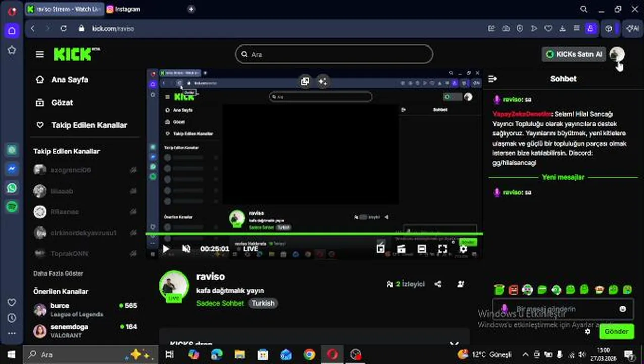Open Spotify in Opera sidebar
Viewport: 644px width, 364px height.
coord(12,207)
